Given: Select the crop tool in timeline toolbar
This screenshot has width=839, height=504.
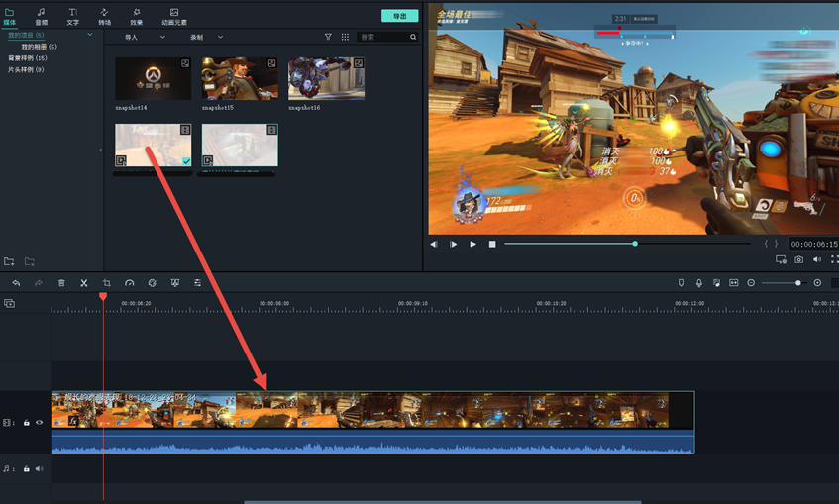Looking at the screenshot, I should 107,283.
